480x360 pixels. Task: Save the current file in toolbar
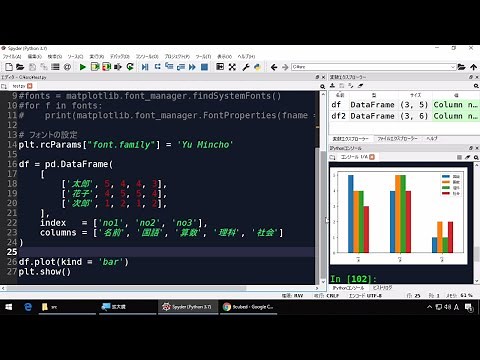click(33, 67)
